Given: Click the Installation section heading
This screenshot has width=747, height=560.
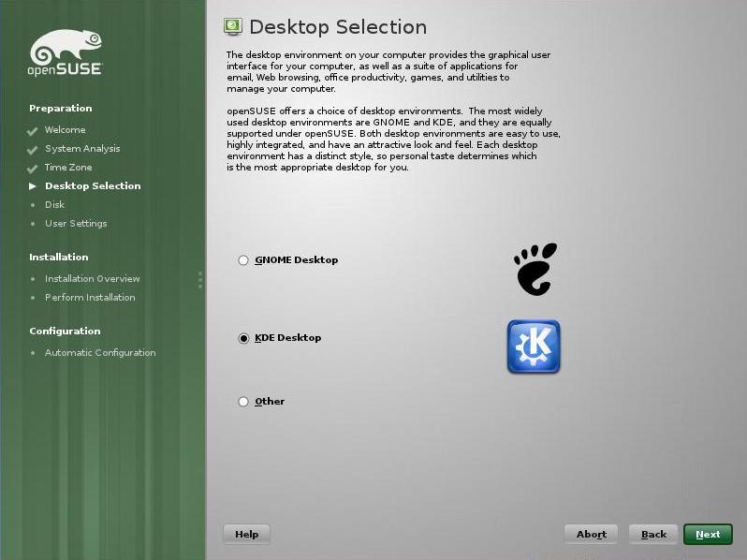Looking at the screenshot, I should [59, 257].
